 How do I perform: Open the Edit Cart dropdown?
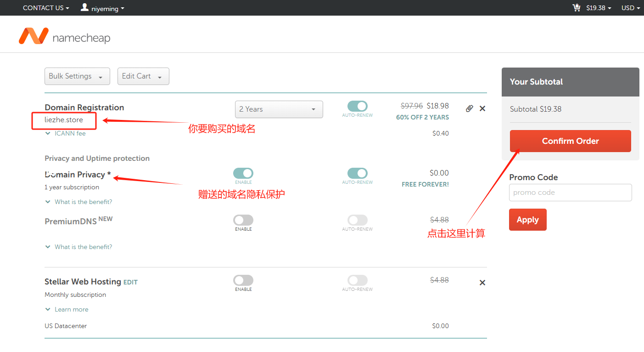pyautogui.click(x=143, y=76)
